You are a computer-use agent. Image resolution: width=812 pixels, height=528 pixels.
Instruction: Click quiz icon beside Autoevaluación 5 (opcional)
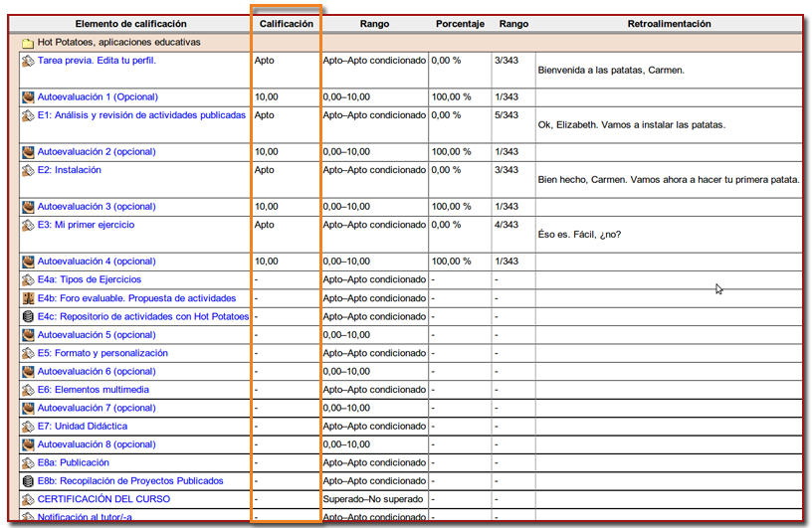[28, 335]
